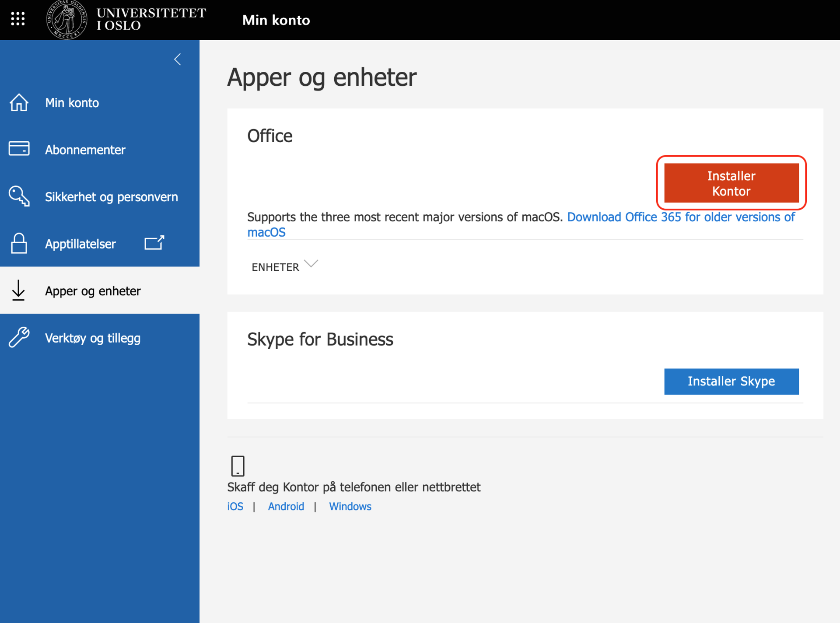Click the Office section heading
The height and width of the screenshot is (623, 840).
270,136
